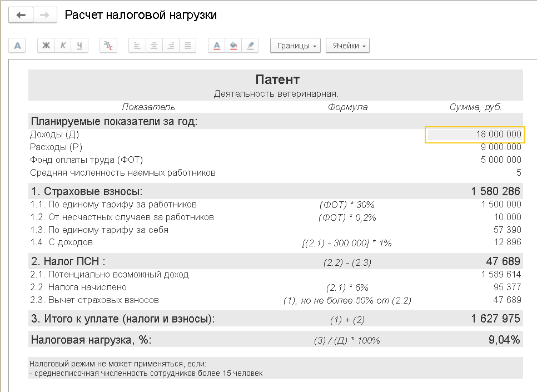Click the strikethrough text icon
This screenshot has height=392, width=537.
coord(108,46)
